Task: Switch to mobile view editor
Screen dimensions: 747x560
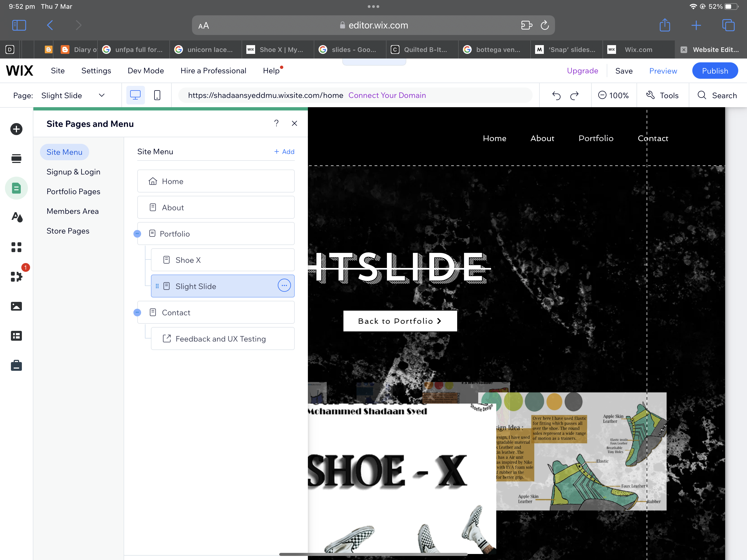Action: pos(157,95)
